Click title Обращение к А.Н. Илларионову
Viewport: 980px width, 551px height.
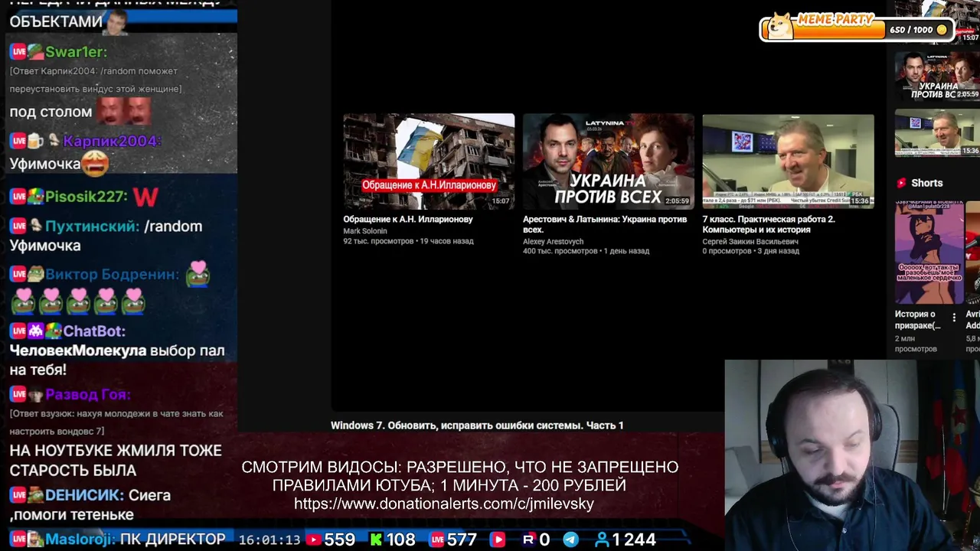[x=408, y=220]
